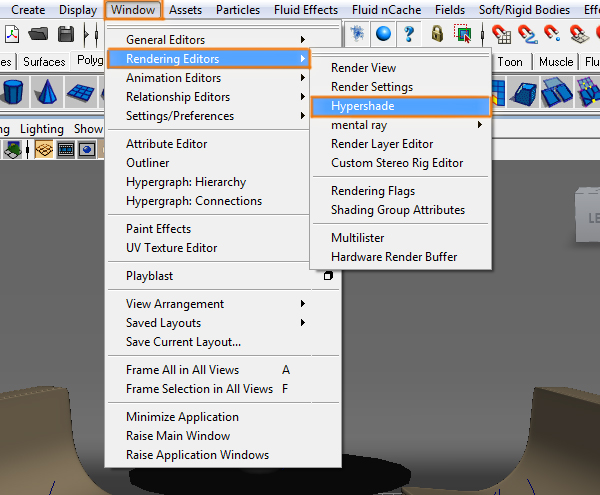Viewport: 600px width, 495px height.
Task: Toggle the dynamics selection mask icon
Action: [357, 34]
